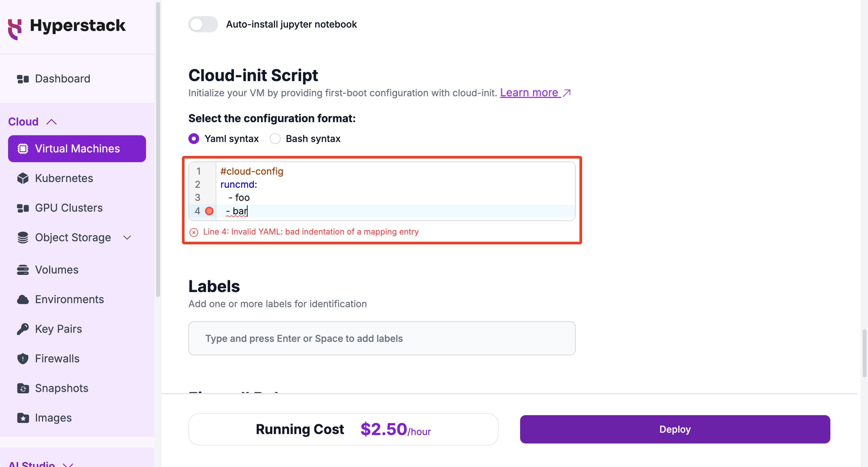
Task: Collapse the Cloud sidebar section
Action: pos(51,122)
